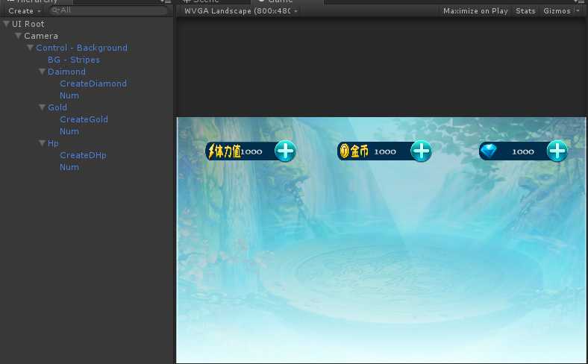The image size is (588, 364).
Task: Open the WVGA Landscape resolution dropdown
Action: [241, 11]
